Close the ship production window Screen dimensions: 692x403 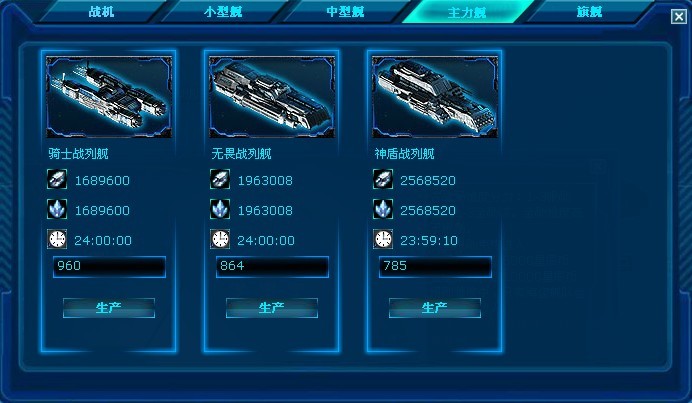[x=679, y=17]
